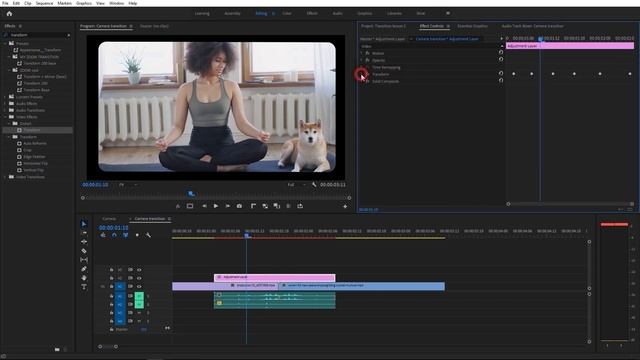
Task: Select the Track Select Forward tool
Action: (84, 233)
